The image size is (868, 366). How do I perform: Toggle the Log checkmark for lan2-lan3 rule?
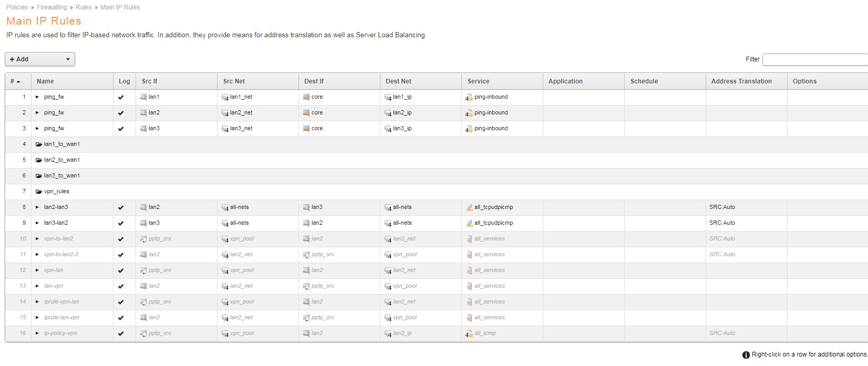(121, 207)
